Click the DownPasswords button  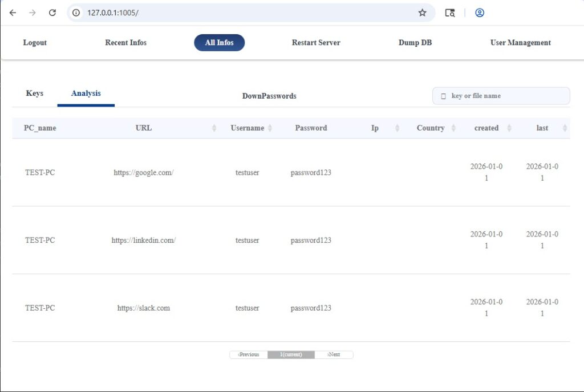tap(269, 96)
